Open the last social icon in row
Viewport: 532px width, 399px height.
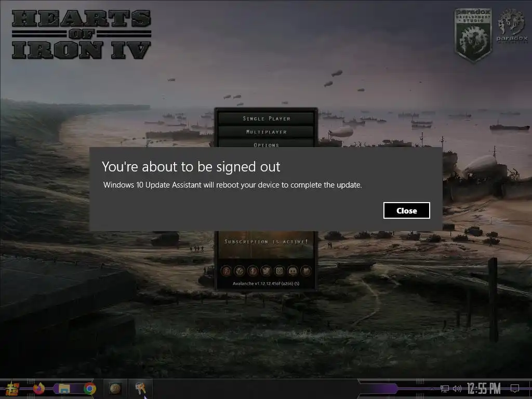pos(305,271)
